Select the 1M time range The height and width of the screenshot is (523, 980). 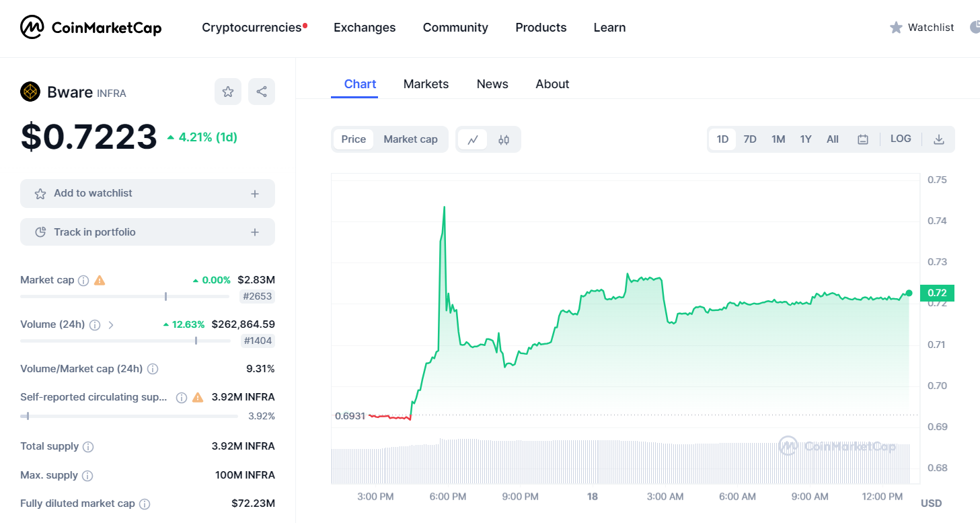point(778,139)
